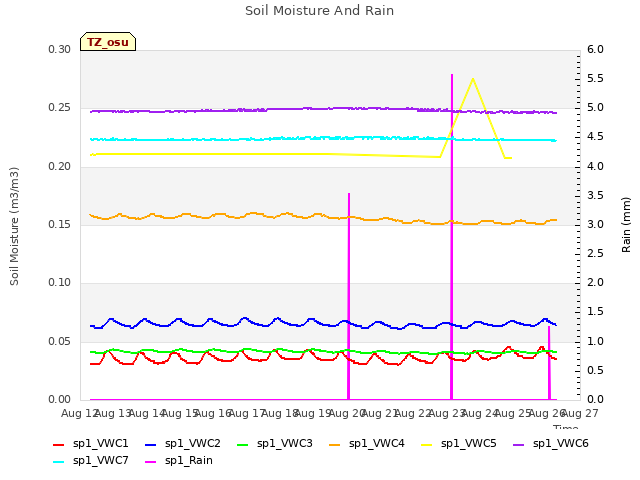Click the chart title Soil Moisture And Rain

(320, 11)
